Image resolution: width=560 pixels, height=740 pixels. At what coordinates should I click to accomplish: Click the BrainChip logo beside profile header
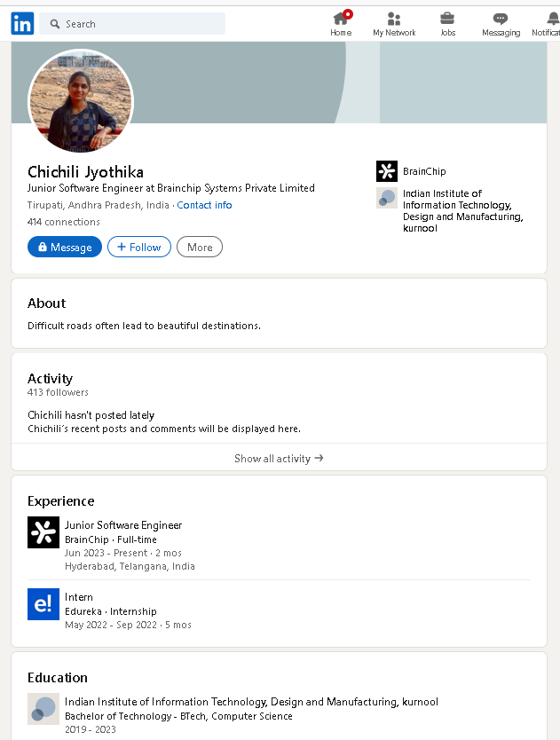tap(387, 171)
